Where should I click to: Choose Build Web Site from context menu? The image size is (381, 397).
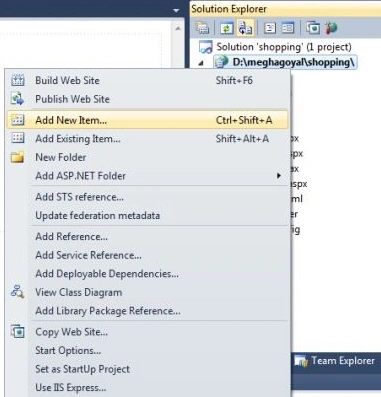[147, 81]
